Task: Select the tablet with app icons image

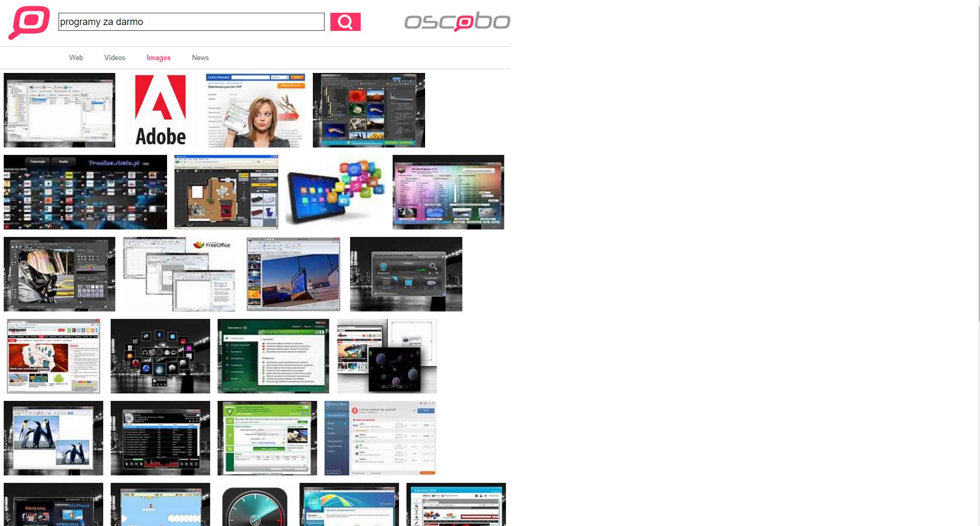Action: [335, 192]
